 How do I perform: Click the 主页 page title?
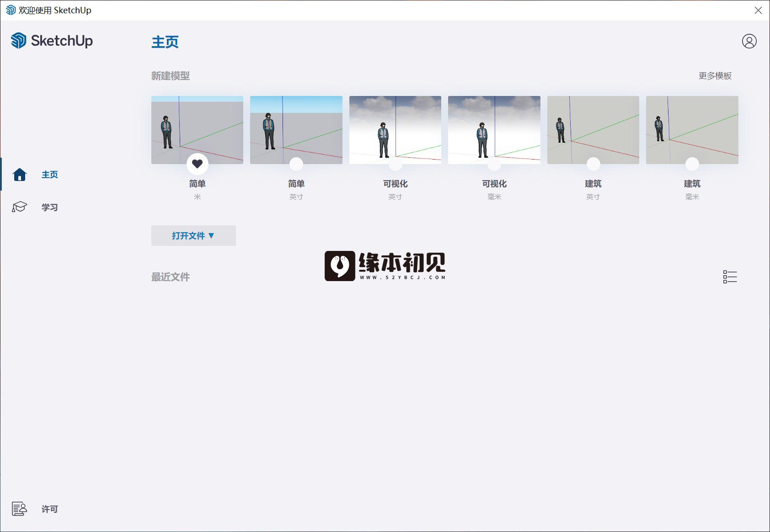[x=165, y=42]
